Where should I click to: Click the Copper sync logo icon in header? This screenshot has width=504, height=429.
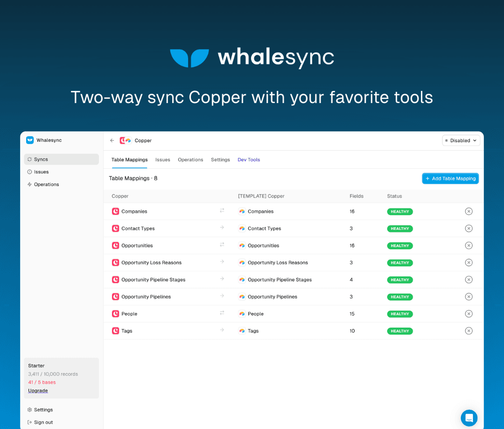point(126,140)
